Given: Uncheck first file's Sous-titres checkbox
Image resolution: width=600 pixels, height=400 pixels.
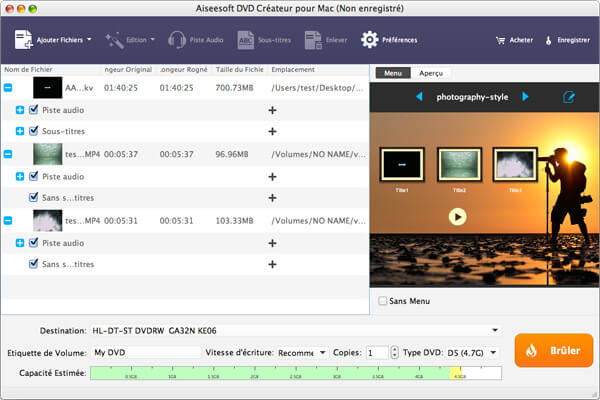Looking at the screenshot, I should pyautogui.click(x=34, y=131).
